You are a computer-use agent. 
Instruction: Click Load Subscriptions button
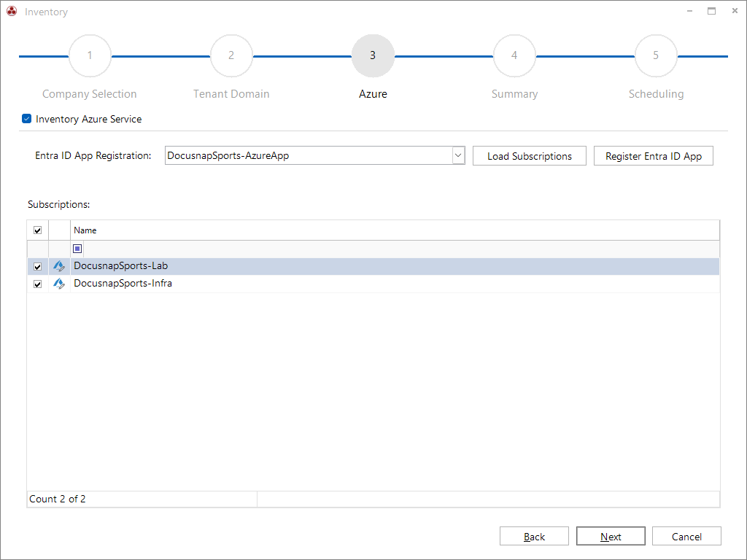tap(530, 156)
